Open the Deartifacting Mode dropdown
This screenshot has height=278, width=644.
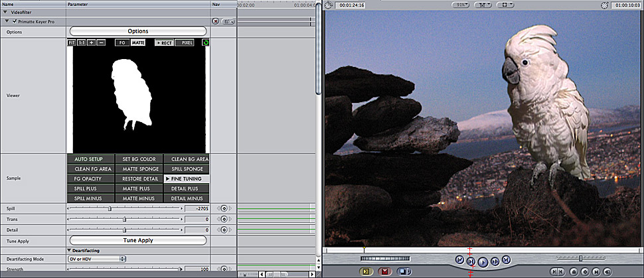coord(97,259)
